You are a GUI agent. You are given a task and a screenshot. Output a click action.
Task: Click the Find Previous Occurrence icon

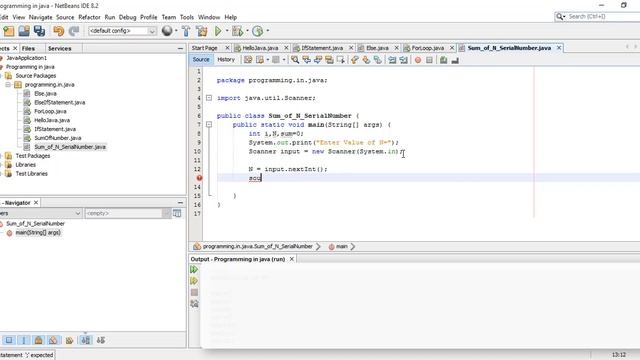pos(306,60)
